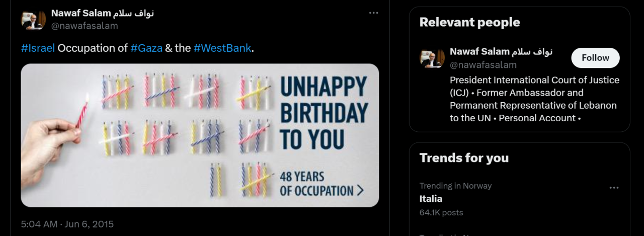Click the avatar in Relevant people

point(432,58)
